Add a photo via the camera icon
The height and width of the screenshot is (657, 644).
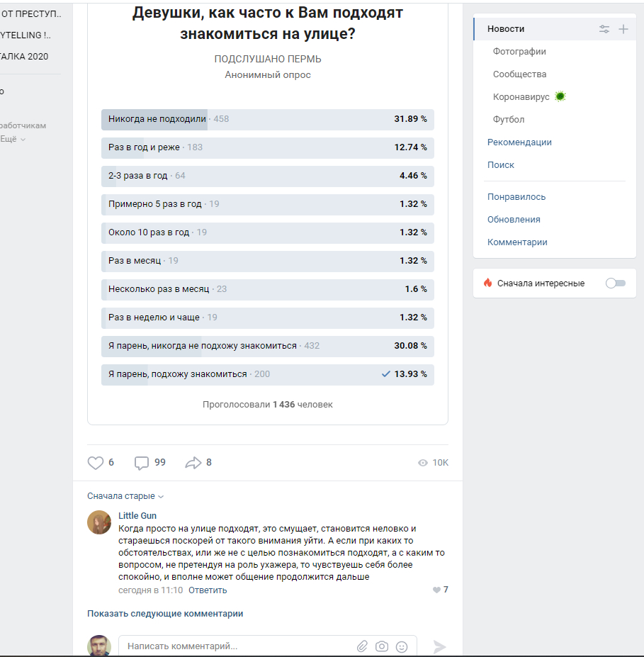pyautogui.click(x=382, y=646)
